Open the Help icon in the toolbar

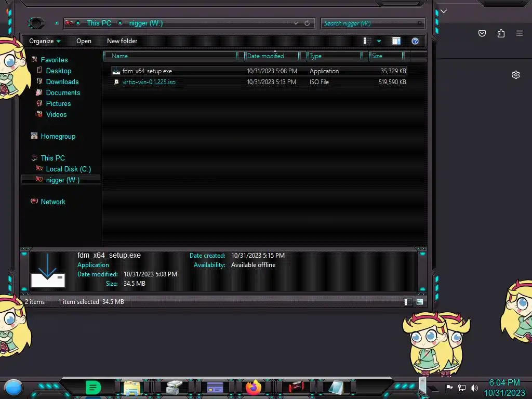(415, 41)
